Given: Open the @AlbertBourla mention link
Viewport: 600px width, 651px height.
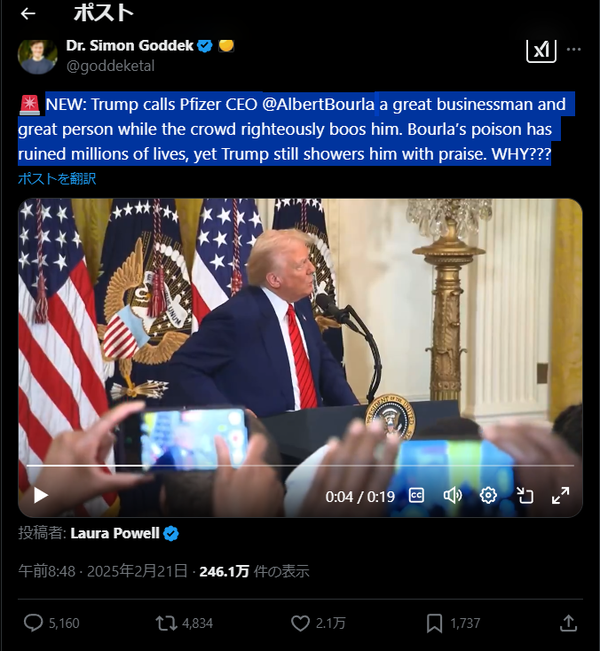Looking at the screenshot, I should pos(318,104).
